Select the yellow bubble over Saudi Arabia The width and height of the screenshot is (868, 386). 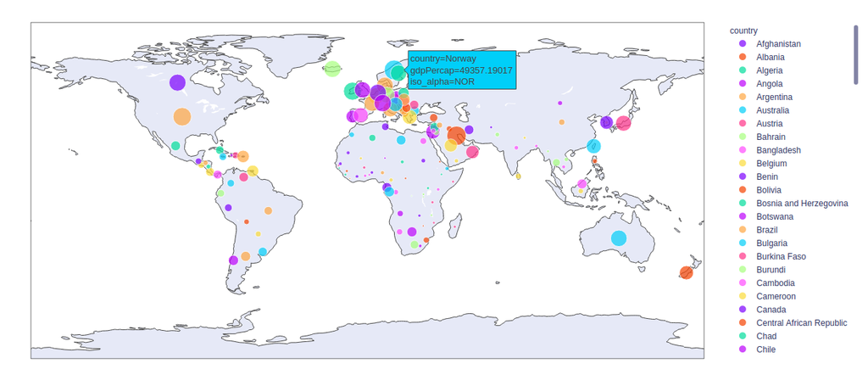click(x=451, y=145)
